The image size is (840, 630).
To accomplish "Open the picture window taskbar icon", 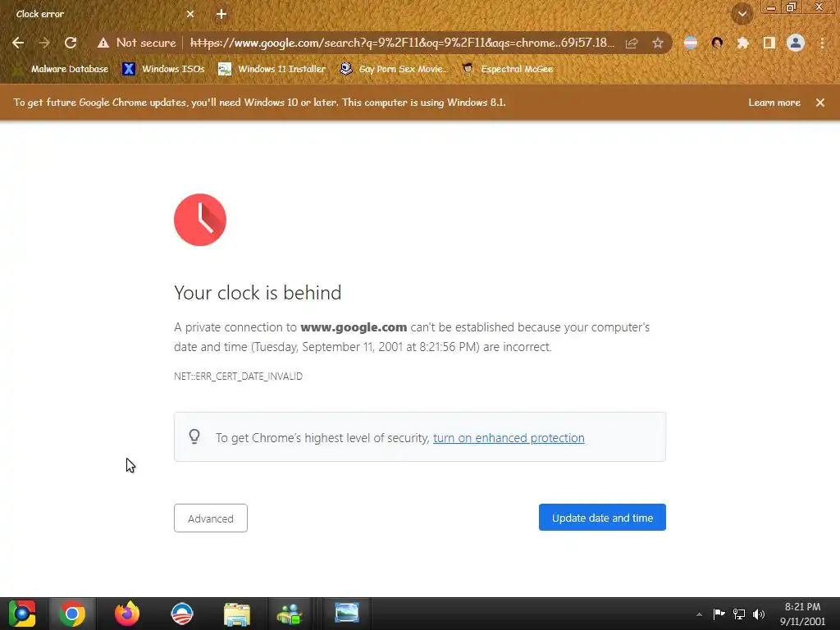I will point(347,613).
